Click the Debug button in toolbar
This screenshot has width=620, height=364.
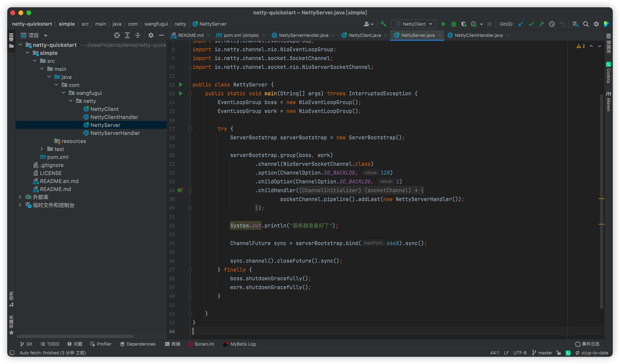click(x=454, y=24)
